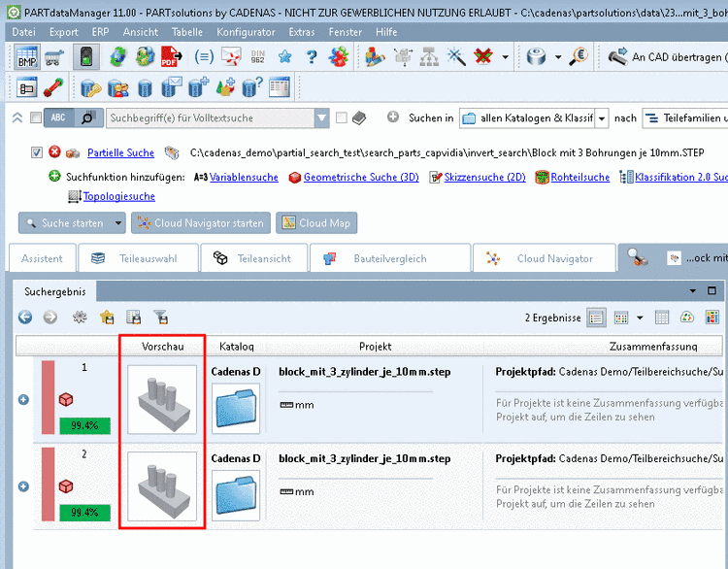Uncheck the Partielle Suche checkbox
Screen dimensions: 728x569
[37, 152]
